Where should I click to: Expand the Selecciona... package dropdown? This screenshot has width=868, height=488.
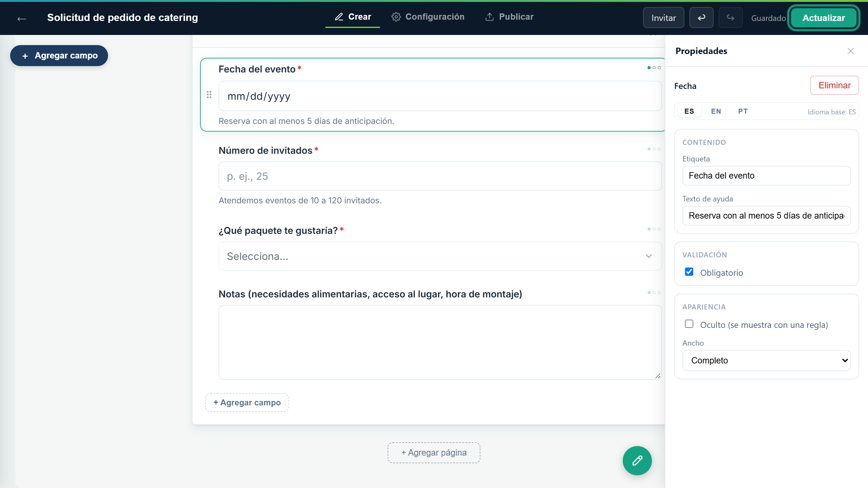(x=440, y=256)
